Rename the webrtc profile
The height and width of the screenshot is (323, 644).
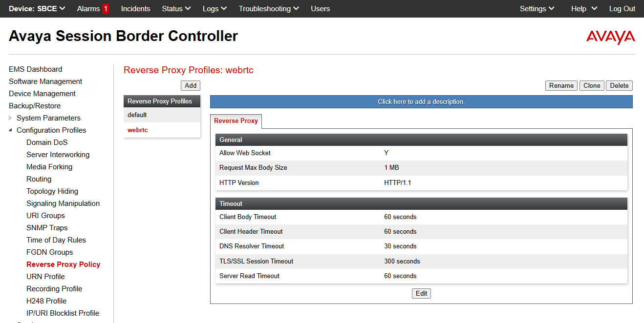pyautogui.click(x=561, y=86)
